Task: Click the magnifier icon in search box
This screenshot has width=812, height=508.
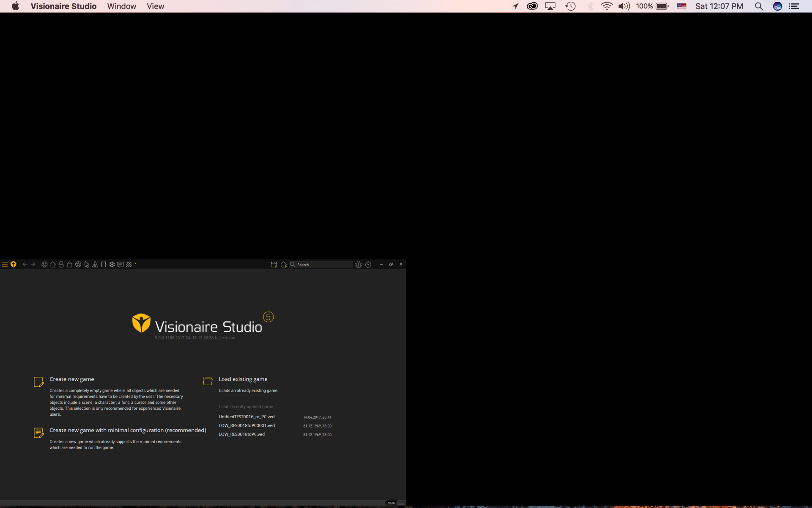Action: click(x=292, y=265)
